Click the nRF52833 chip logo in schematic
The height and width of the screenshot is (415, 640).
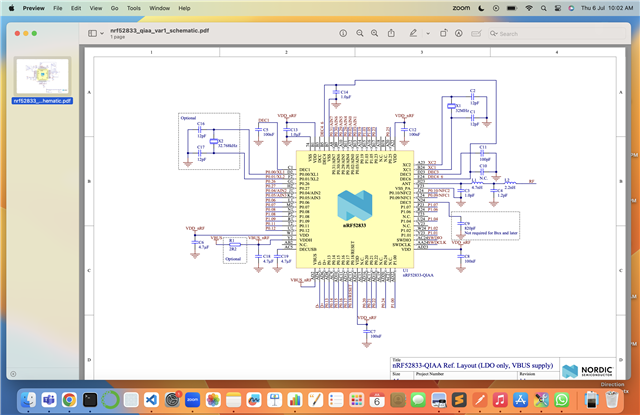[x=355, y=205]
